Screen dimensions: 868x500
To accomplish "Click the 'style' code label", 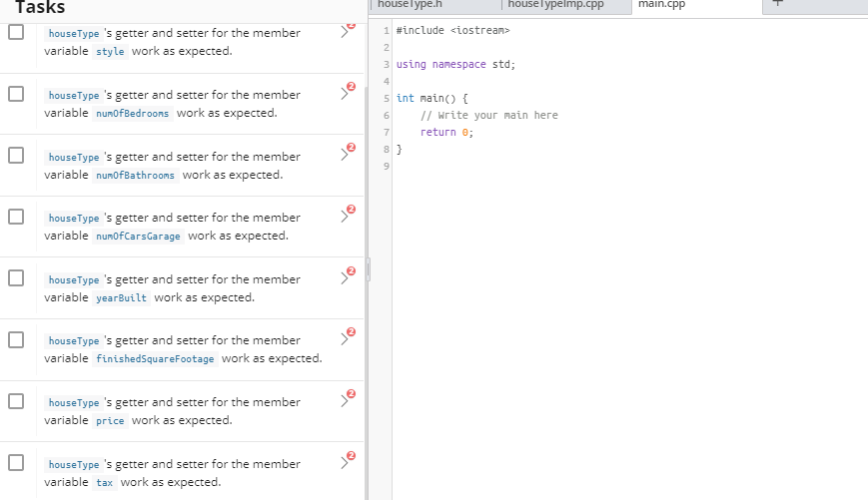I will point(110,52).
